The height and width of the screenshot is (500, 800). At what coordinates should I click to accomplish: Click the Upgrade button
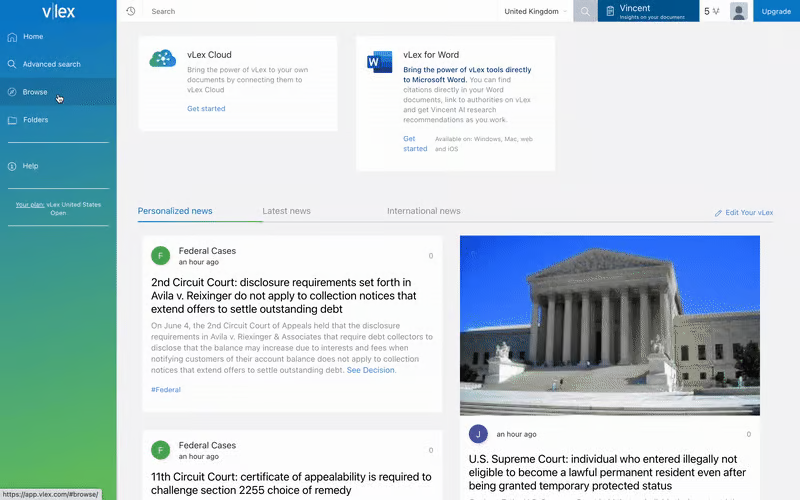[776, 11]
